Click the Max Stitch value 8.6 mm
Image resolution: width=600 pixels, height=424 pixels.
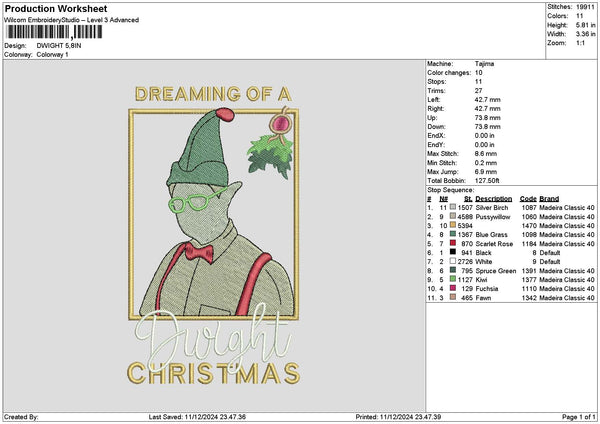(x=486, y=153)
